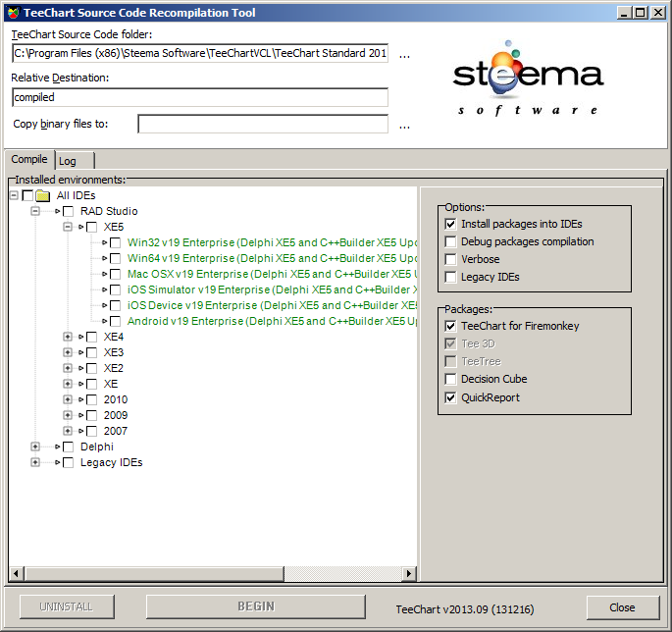Minimize the recompilation tool window

click(x=625, y=13)
